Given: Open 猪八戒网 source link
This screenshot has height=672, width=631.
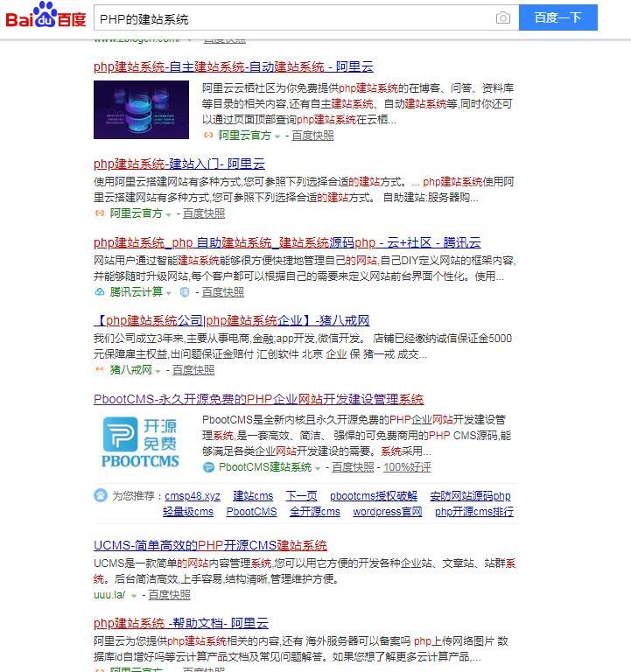Looking at the screenshot, I should click(x=130, y=370).
